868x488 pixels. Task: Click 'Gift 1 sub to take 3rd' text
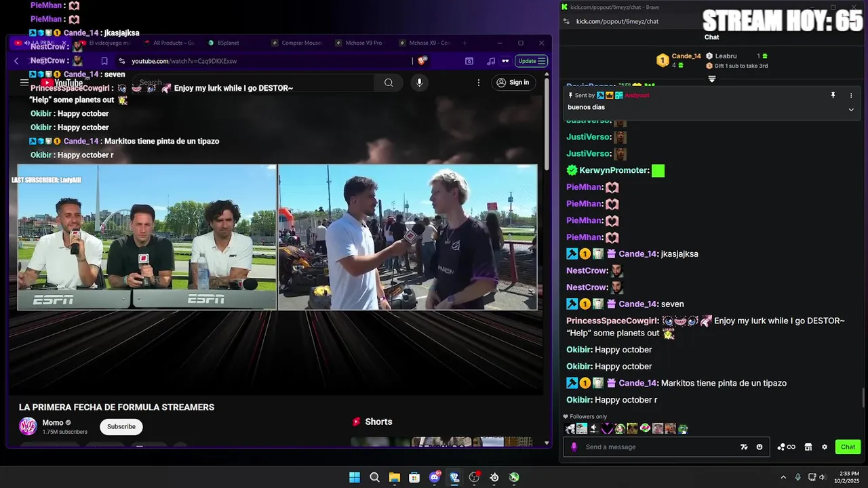(x=741, y=66)
